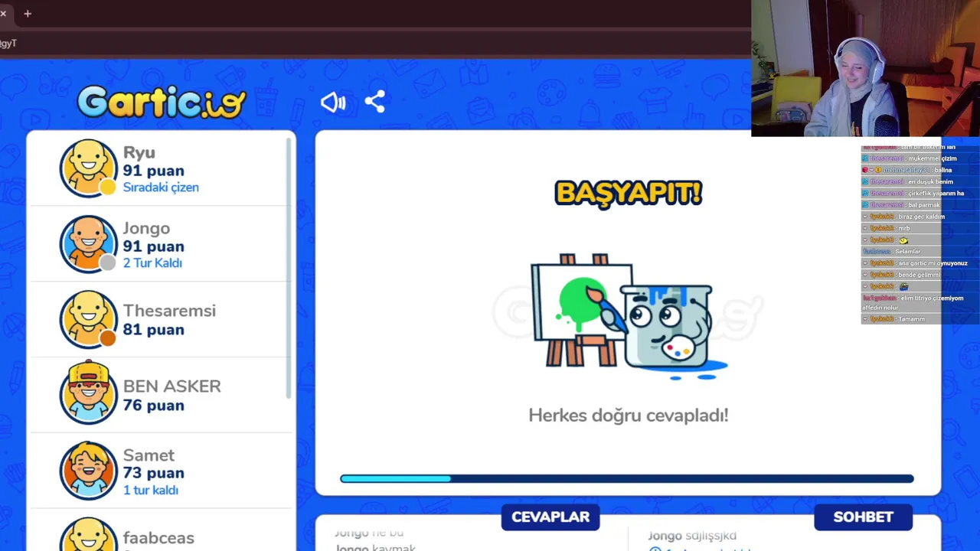
Task: Click the streamer webcam overlay
Action: [865, 68]
